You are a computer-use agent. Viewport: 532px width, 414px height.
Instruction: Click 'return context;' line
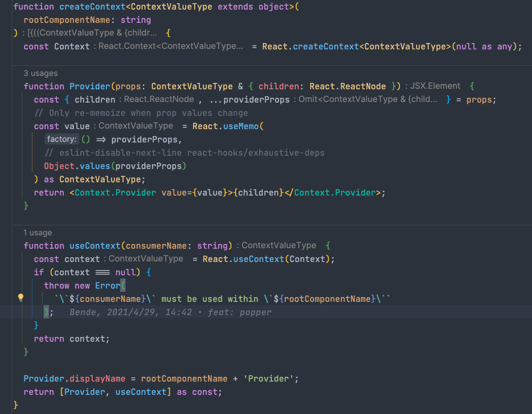click(72, 339)
